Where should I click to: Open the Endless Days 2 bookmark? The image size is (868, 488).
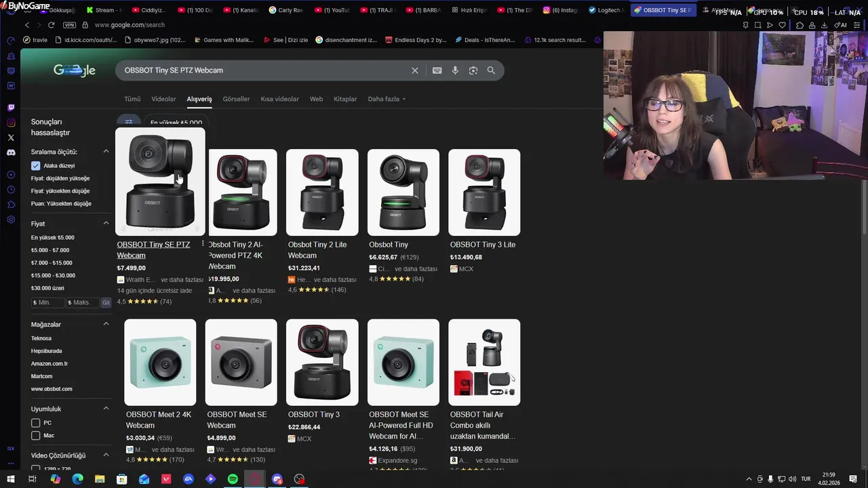click(x=415, y=40)
